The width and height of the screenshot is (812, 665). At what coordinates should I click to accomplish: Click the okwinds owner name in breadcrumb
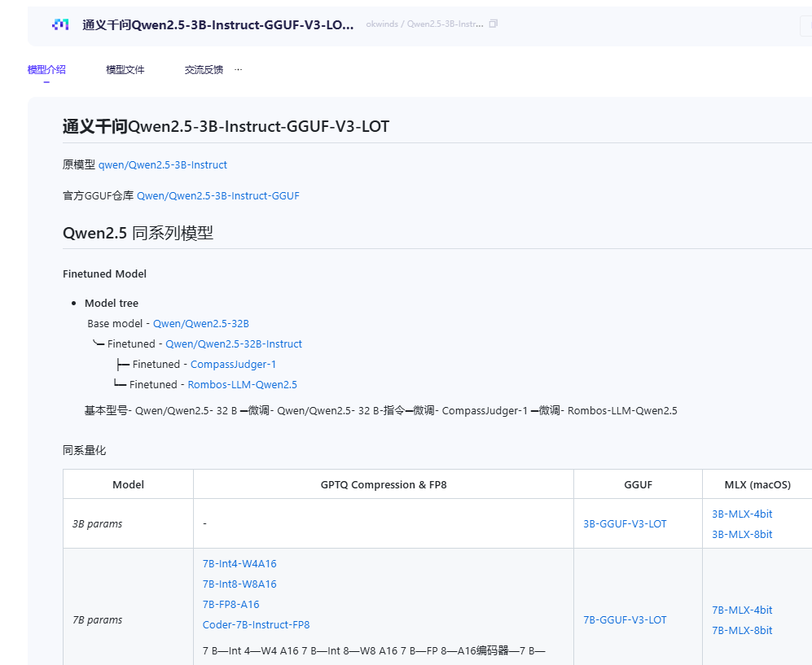coord(382,24)
